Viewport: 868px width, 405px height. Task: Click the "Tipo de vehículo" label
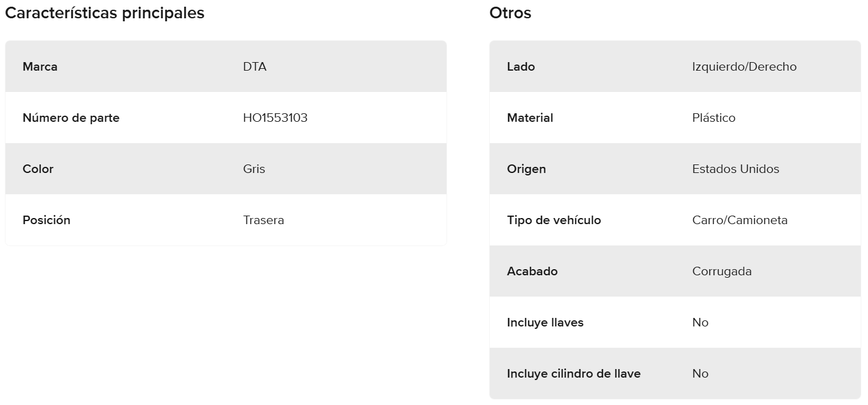pyautogui.click(x=554, y=220)
